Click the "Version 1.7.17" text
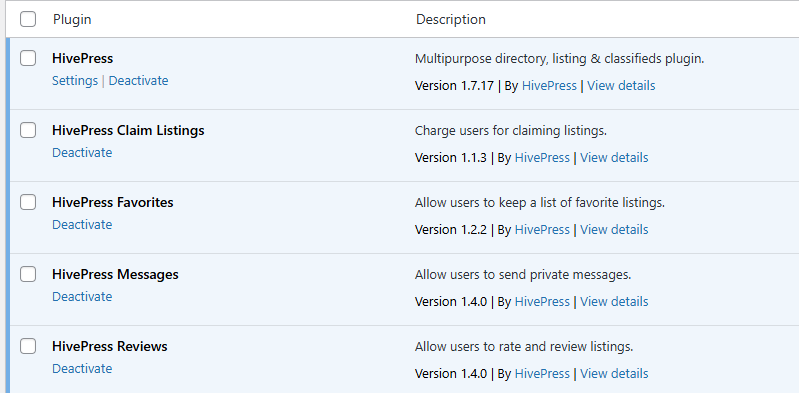 (x=455, y=86)
